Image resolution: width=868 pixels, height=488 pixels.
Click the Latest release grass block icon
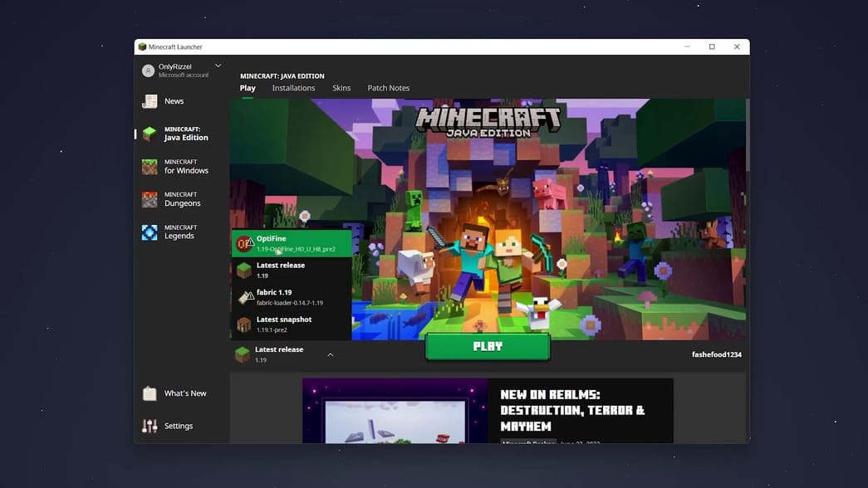pyautogui.click(x=243, y=269)
